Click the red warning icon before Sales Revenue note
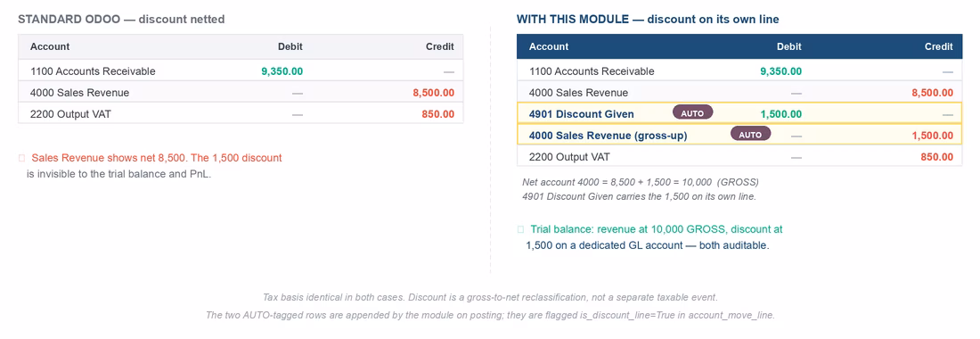 [x=22, y=158]
